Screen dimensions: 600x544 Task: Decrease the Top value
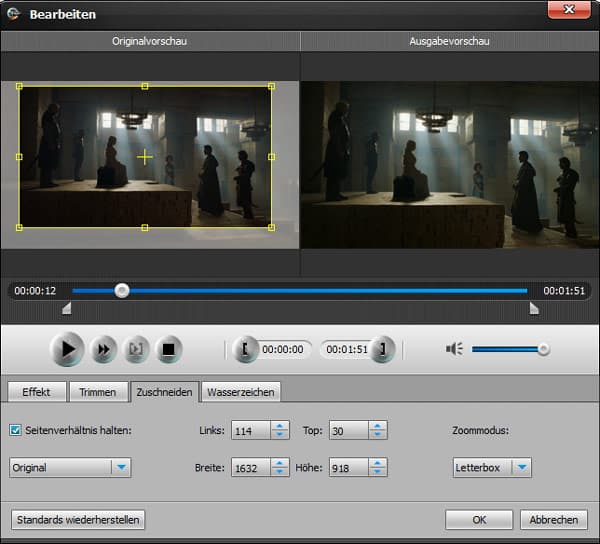pyautogui.click(x=378, y=435)
